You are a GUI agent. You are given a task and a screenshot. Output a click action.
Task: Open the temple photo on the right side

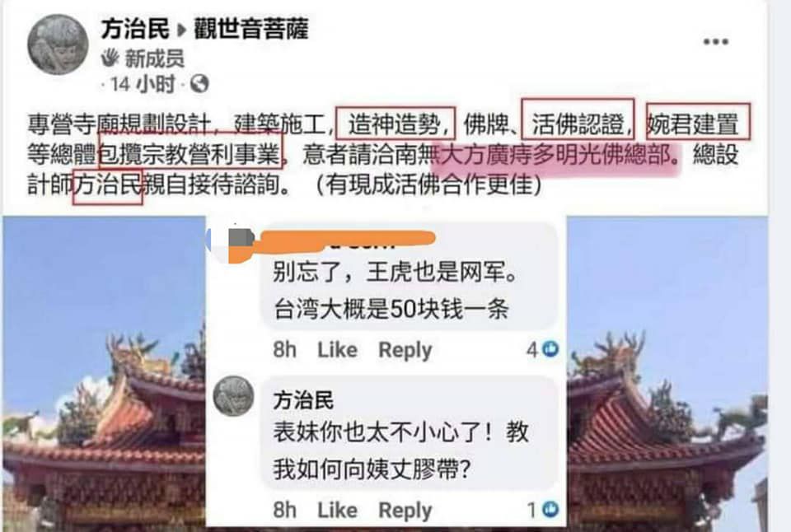click(x=667, y=373)
